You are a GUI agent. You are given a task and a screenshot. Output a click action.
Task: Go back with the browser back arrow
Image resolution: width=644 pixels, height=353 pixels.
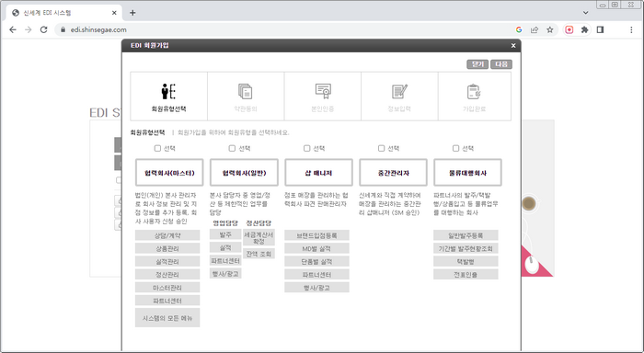[13, 29]
